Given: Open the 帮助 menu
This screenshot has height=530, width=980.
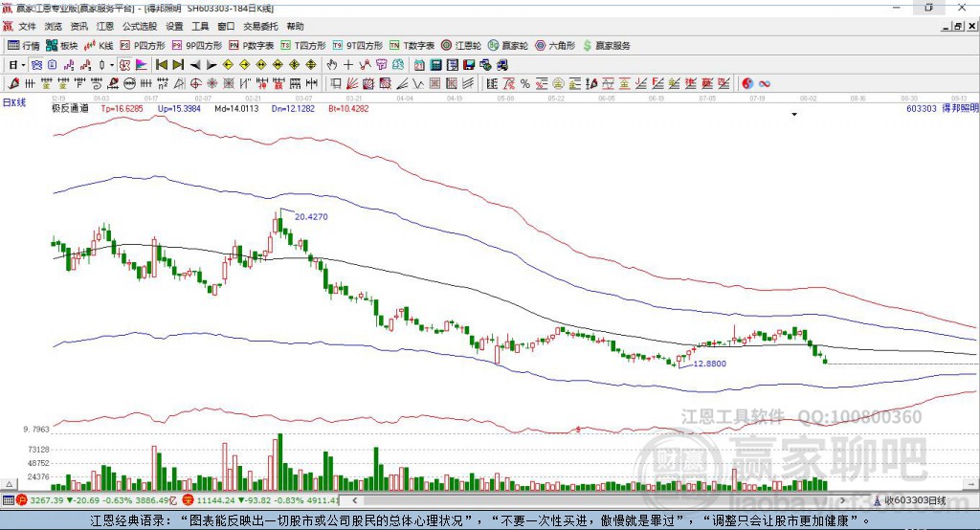Looking at the screenshot, I should (x=295, y=26).
